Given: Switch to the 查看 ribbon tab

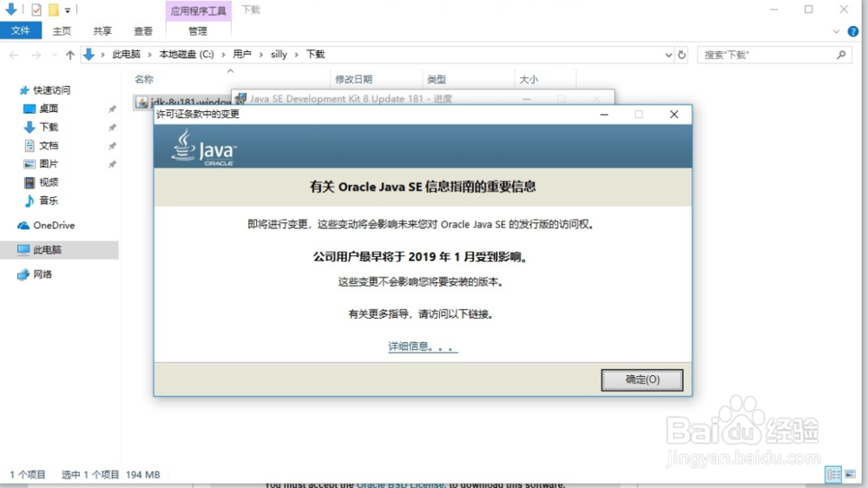Looking at the screenshot, I should pyautogui.click(x=143, y=31).
